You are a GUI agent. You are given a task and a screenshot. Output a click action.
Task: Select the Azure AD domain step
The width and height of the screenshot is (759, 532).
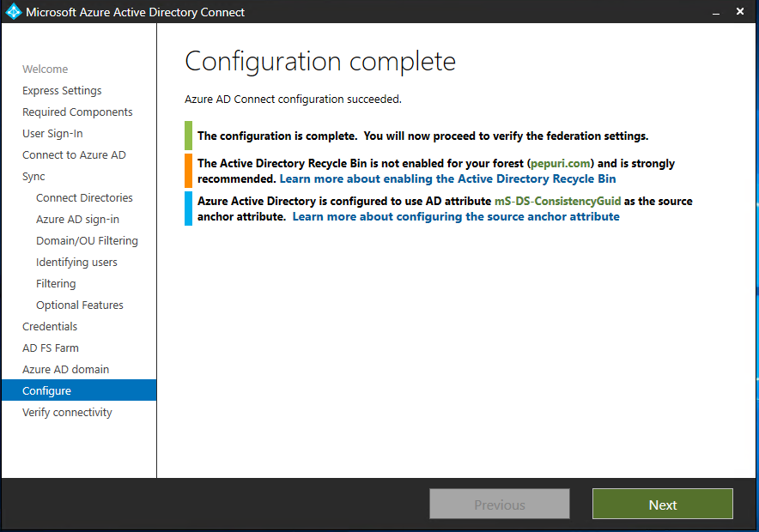click(x=65, y=370)
